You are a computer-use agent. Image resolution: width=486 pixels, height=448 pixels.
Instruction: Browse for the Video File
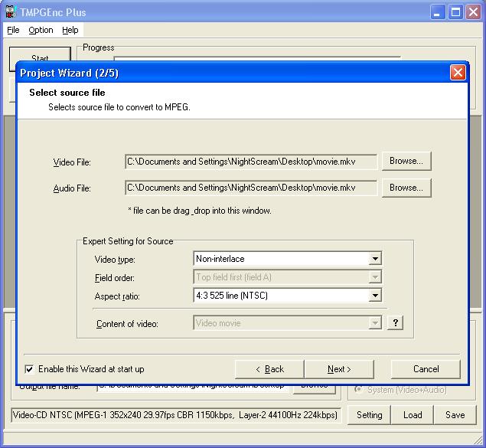pyautogui.click(x=406, y=161)
